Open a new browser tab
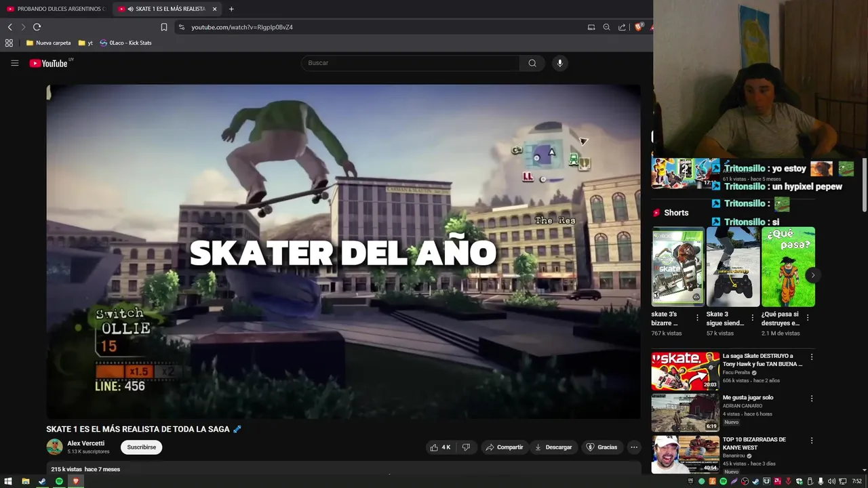This screenshot has height=488, width=868. pyautogui.click(x=231, y=9)
